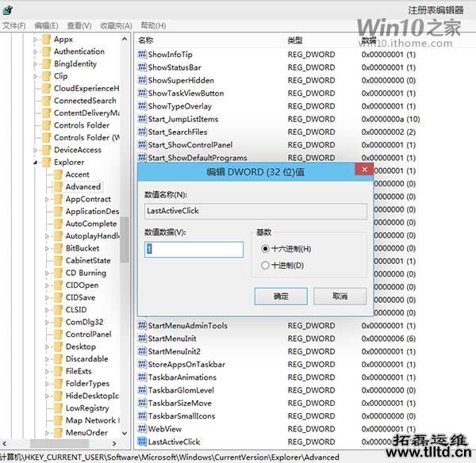
Task: Click the StartMenuInit2 DWORD value icon
Action: [x=142, y=351]
